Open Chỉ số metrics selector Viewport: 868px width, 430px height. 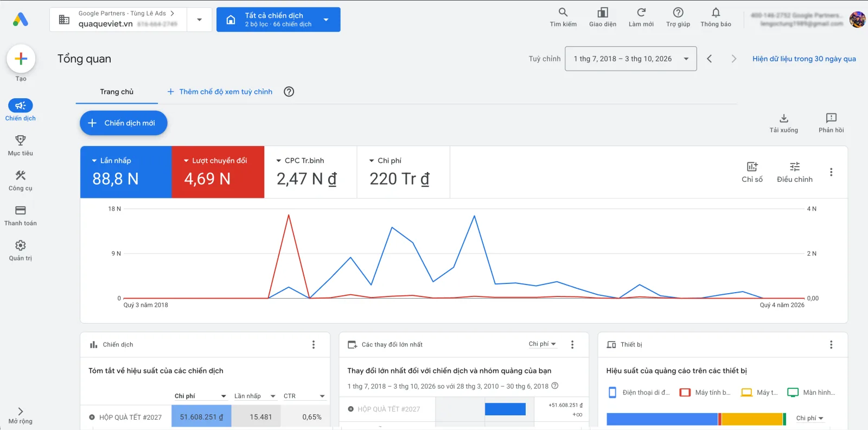(x=752, y=172)
